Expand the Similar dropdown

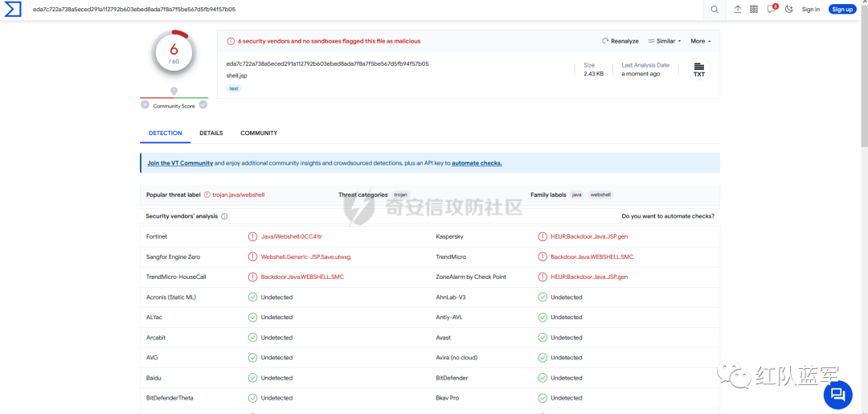pos(665,41)
